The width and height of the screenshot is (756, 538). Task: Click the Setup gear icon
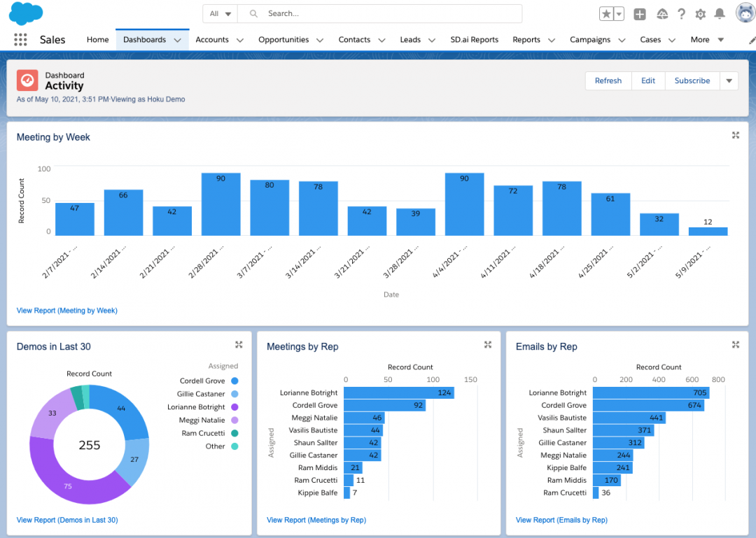tap(700, 13)
